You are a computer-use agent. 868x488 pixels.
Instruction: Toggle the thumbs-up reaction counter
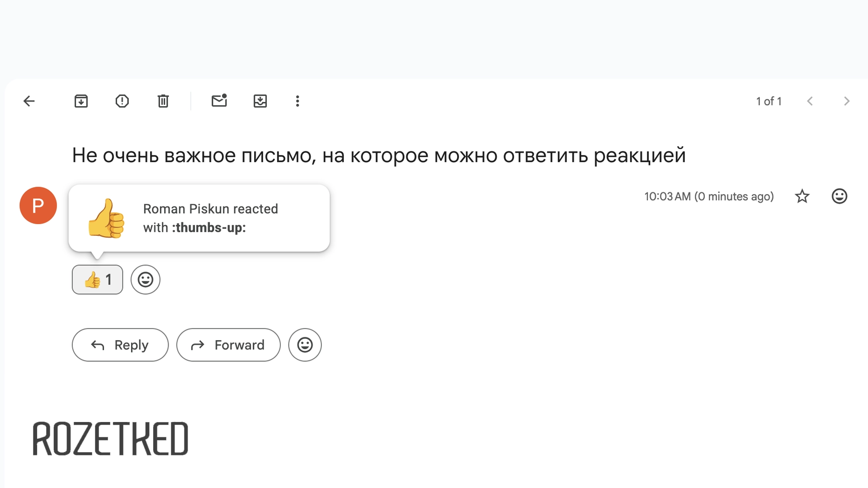[x=97, y=279]
